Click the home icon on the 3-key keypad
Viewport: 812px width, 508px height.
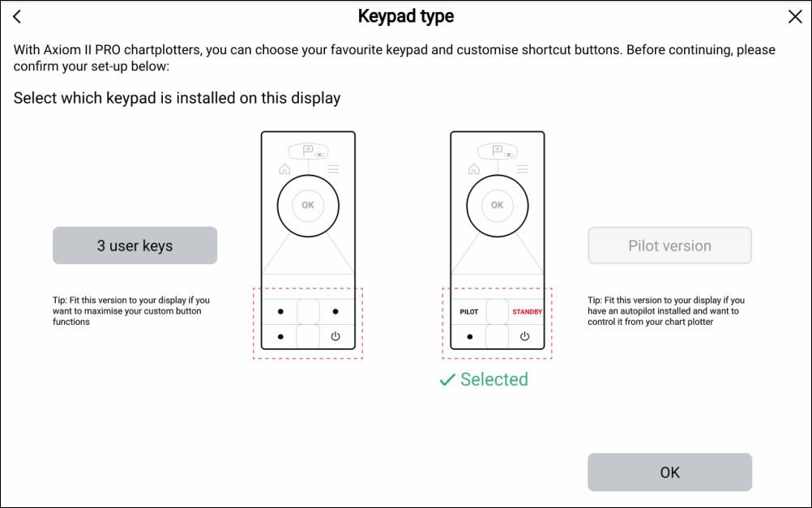point(284,169)
